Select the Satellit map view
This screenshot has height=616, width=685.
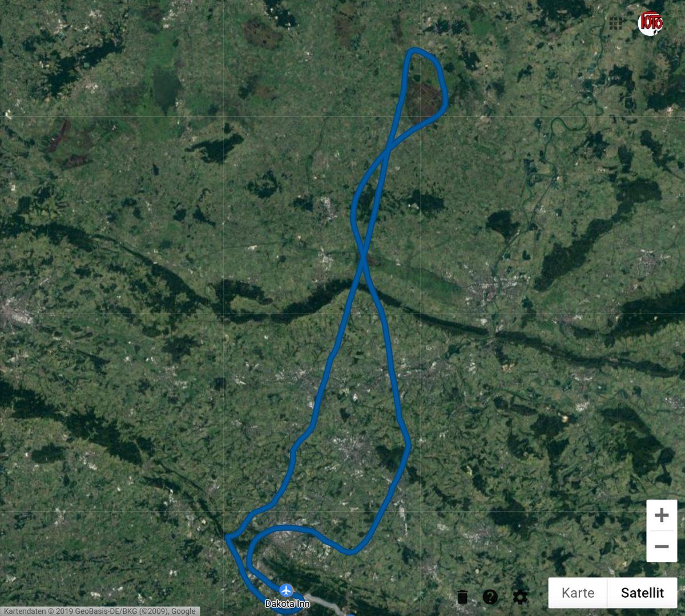pos(642,593)
